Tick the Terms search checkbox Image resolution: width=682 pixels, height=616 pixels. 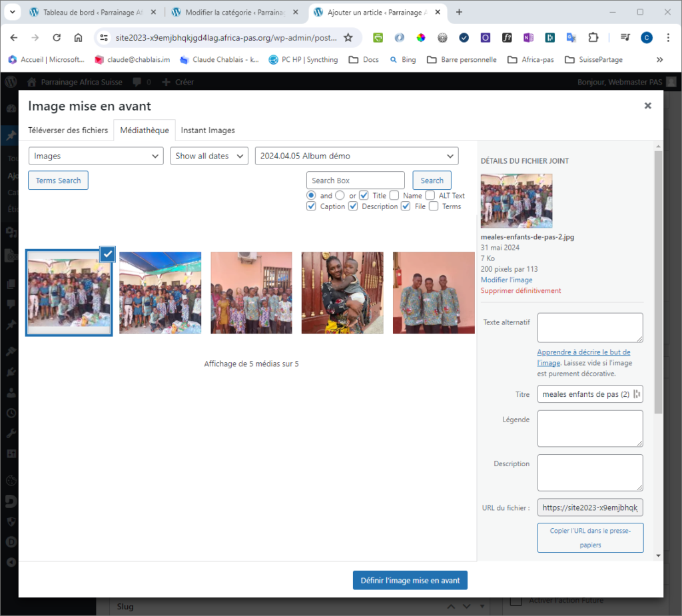[x=434, y=206]
